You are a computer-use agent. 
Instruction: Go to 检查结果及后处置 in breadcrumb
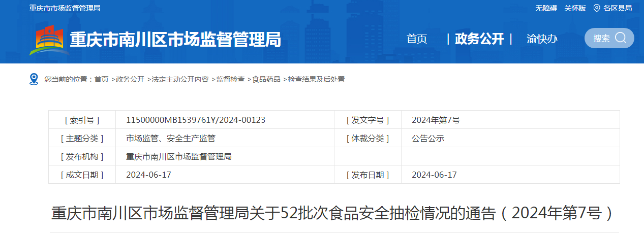(x=316, y=79)
